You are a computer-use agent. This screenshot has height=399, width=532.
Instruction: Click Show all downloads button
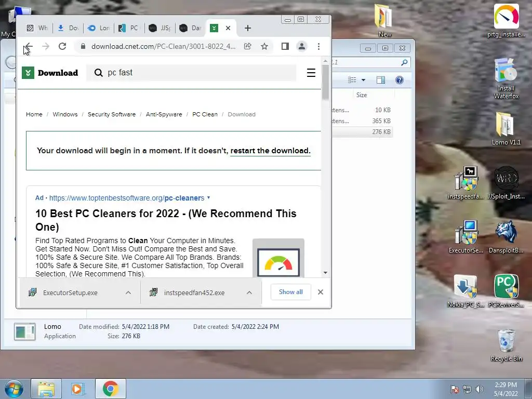pos(291,292)
